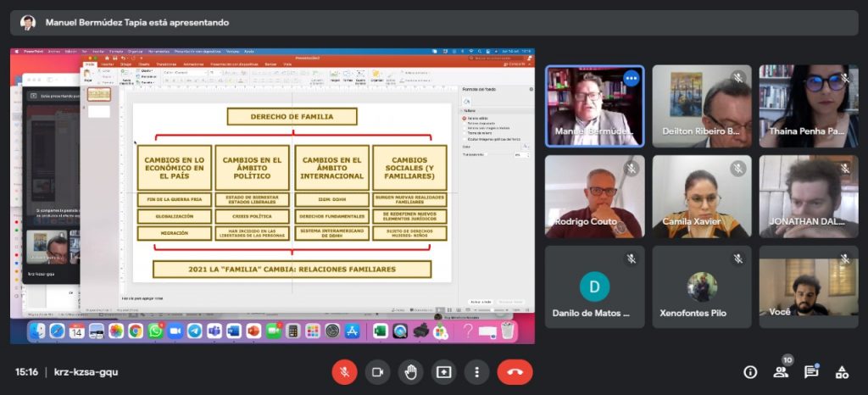
Task: Open the activities panel icon
Action: tap(842, 372)
